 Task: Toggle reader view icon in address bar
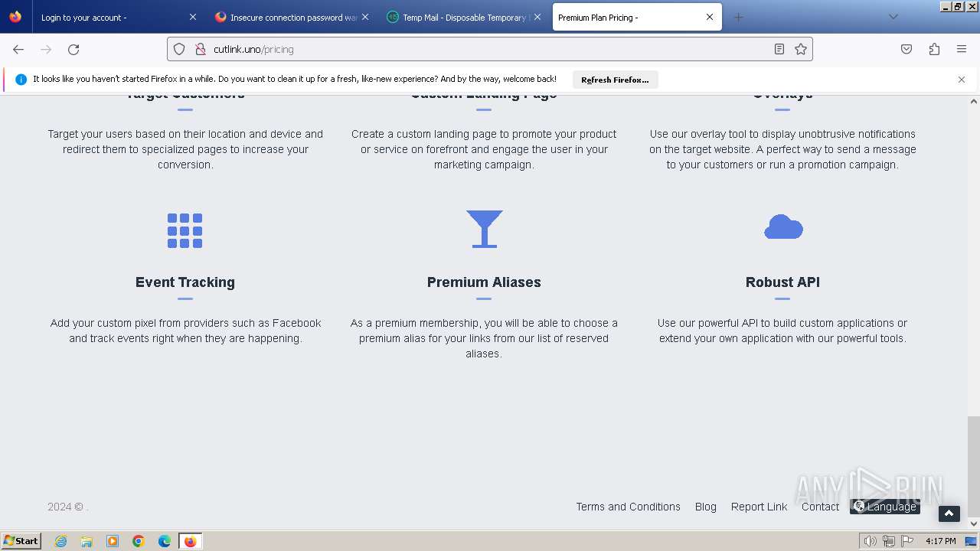tap(779, 49)
